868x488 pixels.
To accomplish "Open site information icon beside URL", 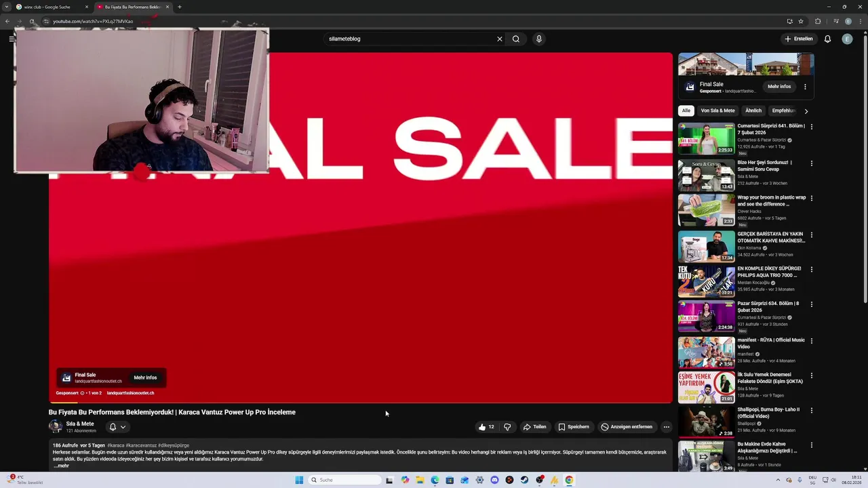I will pos(46,21).
